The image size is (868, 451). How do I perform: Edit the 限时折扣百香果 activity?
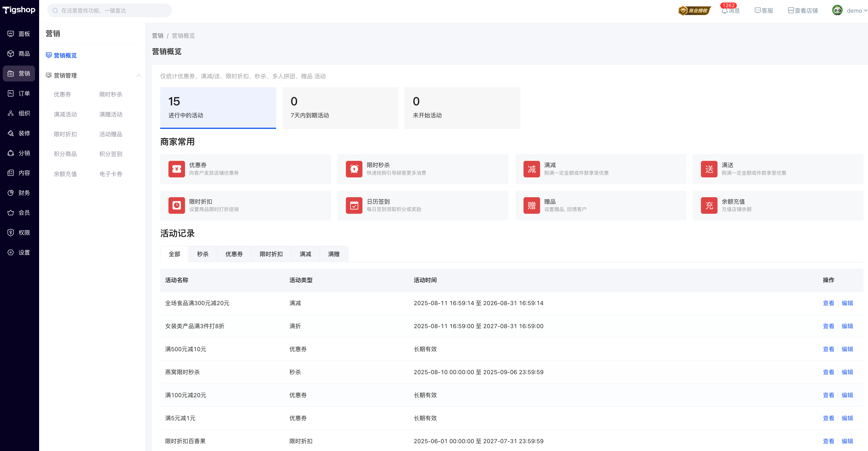(847, 441)
